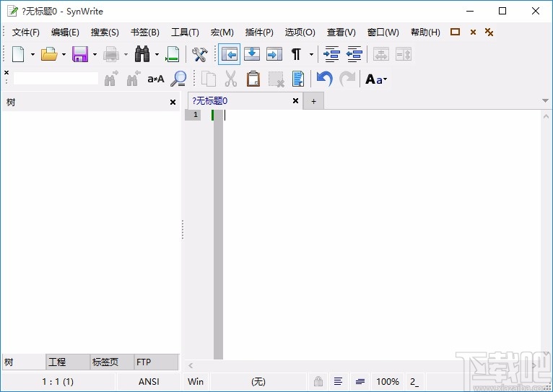Click the Undo arrow icon
Viewport: 553px width, 392px height.
(324, 79)
